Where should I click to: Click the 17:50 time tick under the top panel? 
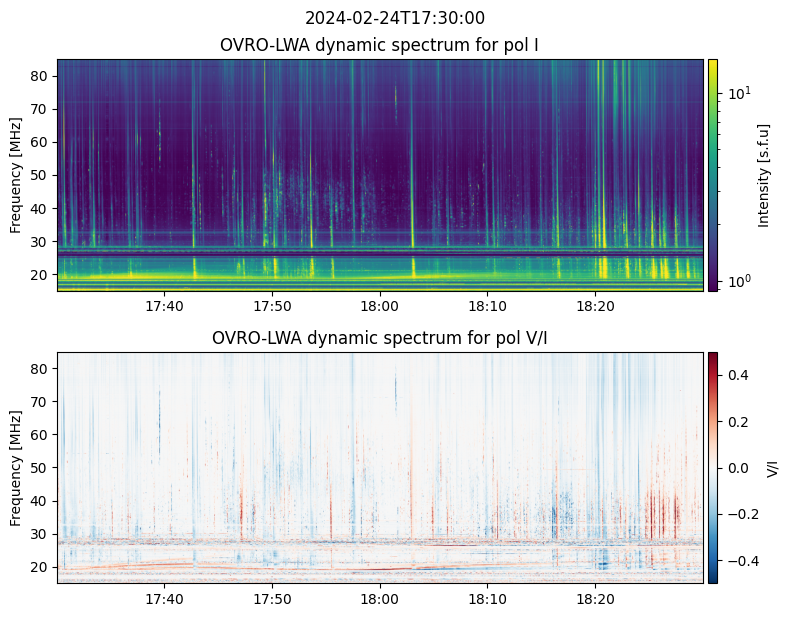(x=272, y=305)
